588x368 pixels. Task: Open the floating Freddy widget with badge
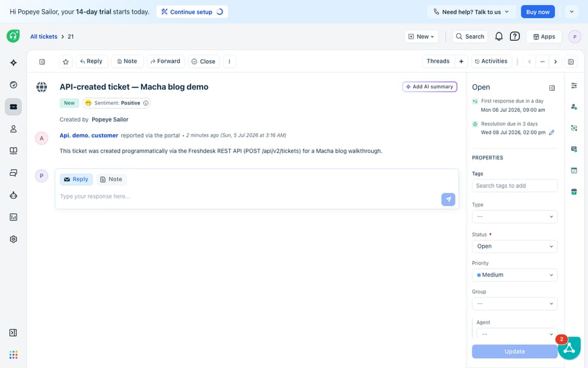click(569, 348)
